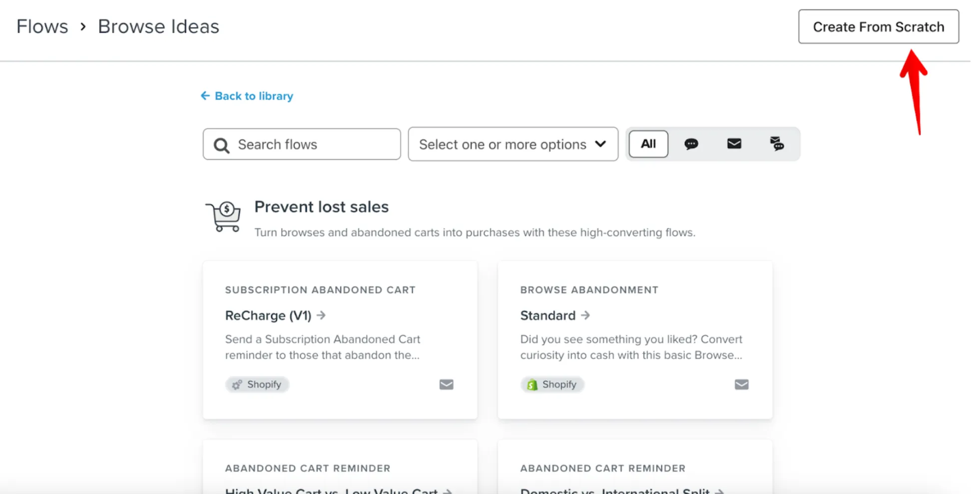Open Domestic vs. International Split card
Image resolution: width=980 pixels, height=494 pixels.
[x=635, y=467]
